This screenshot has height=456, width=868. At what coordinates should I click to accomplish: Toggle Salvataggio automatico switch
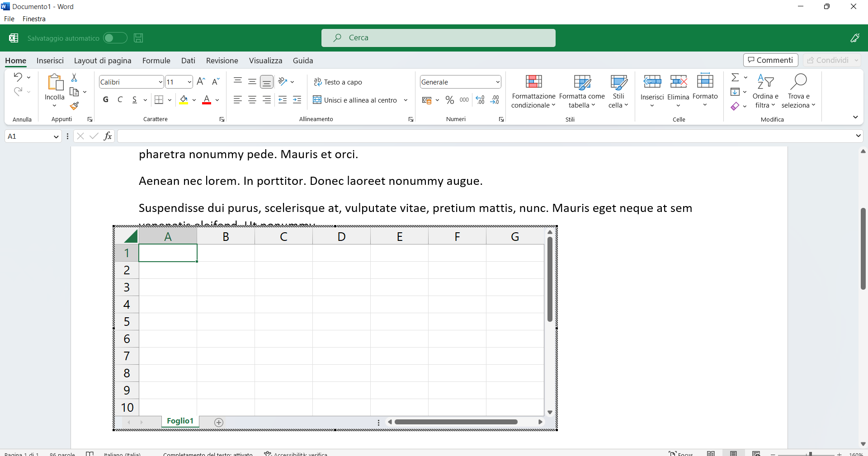coord(115,38)
